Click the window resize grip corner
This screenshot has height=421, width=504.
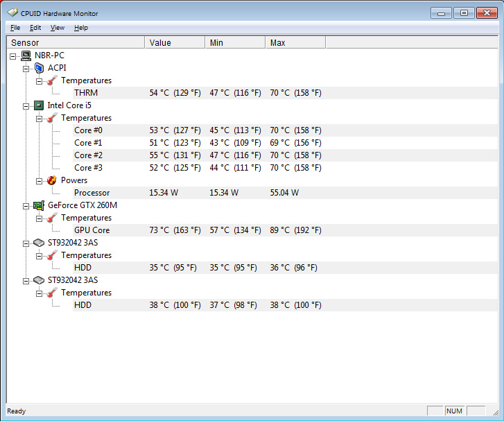(x=495, y=412)
